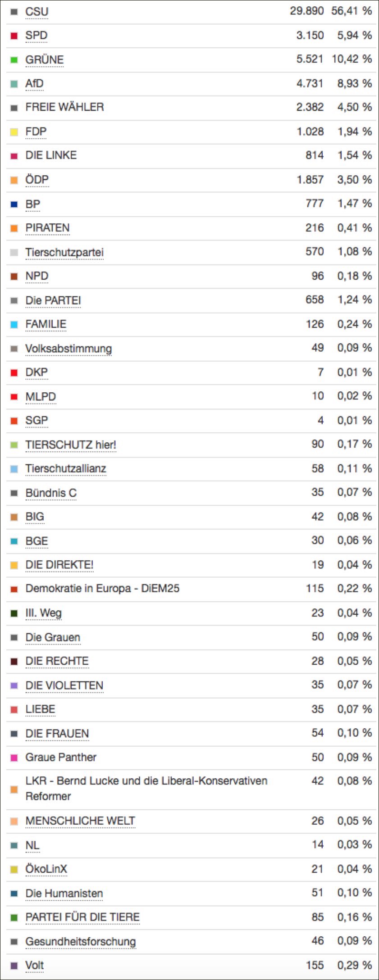Image resolution: width=379 pixels, height=980 pixels.
Task: Click the yellow FDP color square
Action: tap(14, 132)
